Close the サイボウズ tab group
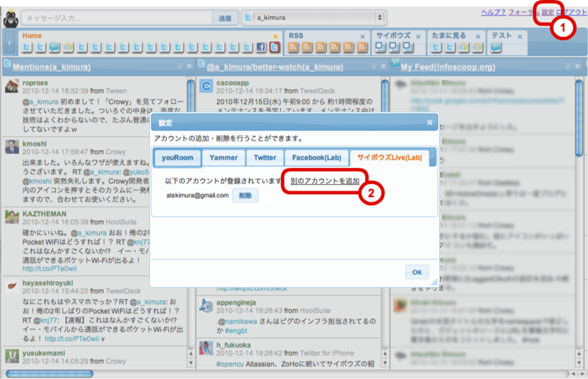Screen dimensions: 588x379 (418, 37)
